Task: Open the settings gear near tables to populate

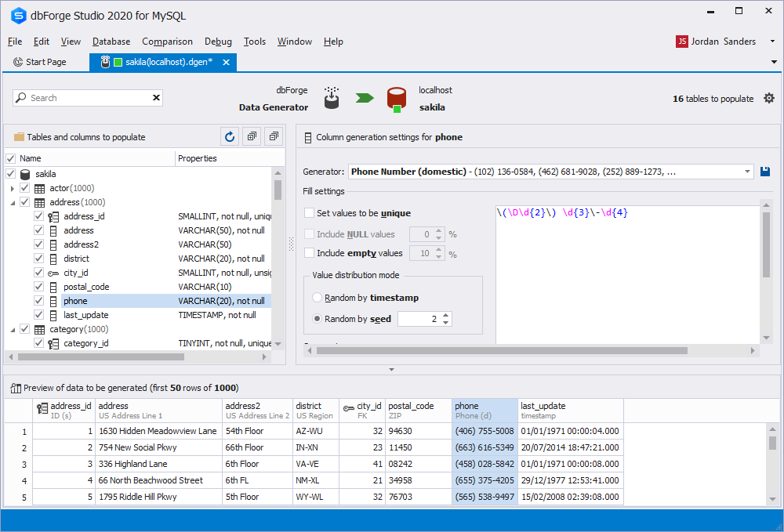Action: [769, 98]
